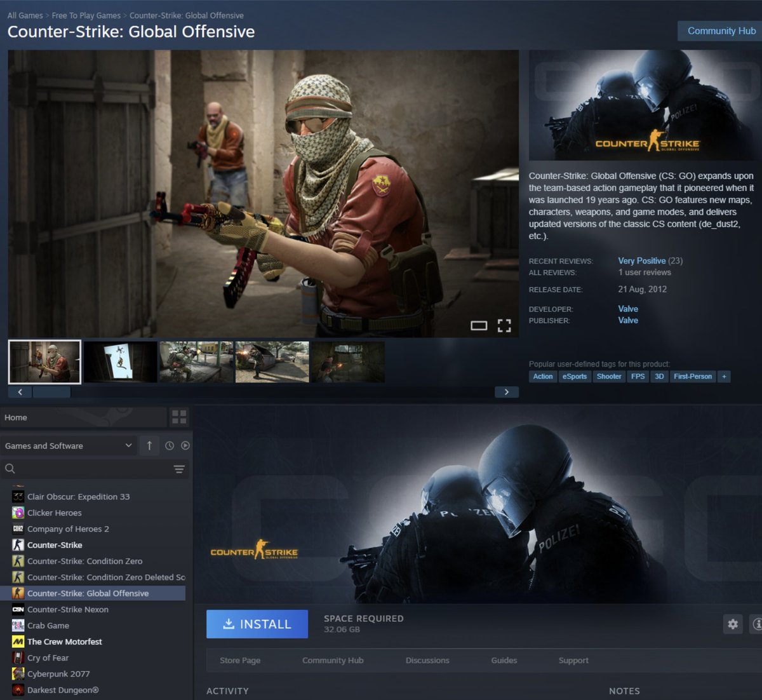
Task: Open the Guides tab
Action: (x=504, y=660)
